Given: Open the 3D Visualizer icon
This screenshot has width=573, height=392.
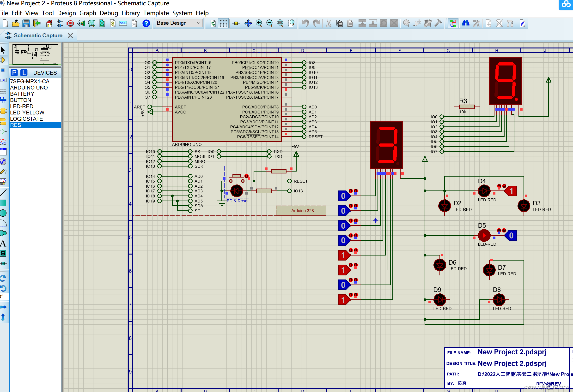Looking at the screenshot, I should tap(81, 24).
